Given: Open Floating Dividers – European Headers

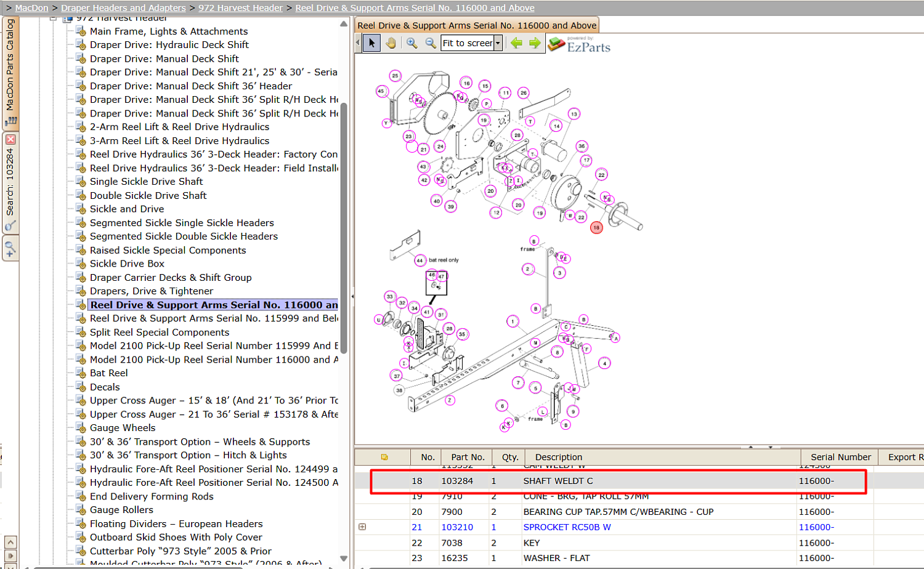Looking at the screenshot, I should (176, 524).
